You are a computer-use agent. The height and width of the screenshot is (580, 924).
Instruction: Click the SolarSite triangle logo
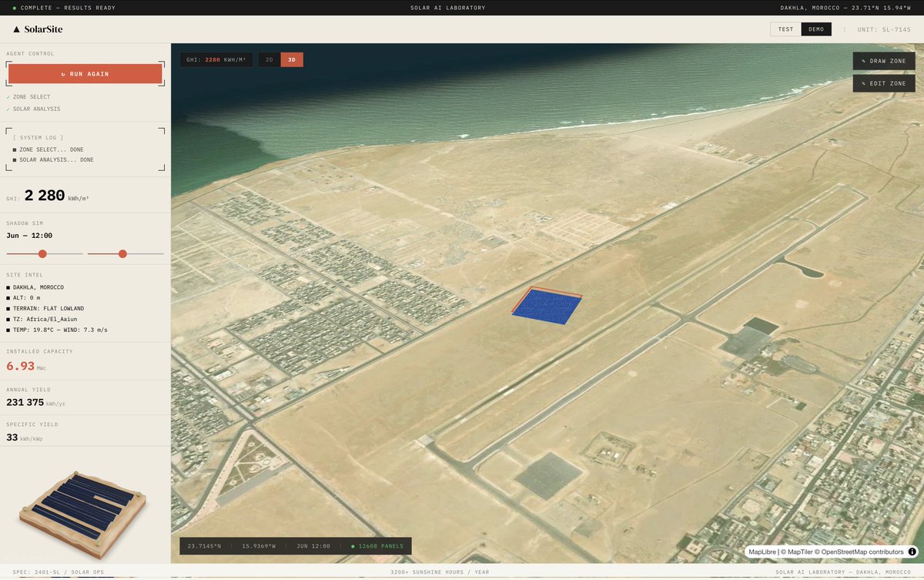pyautogui.click(x=17, y=29)
